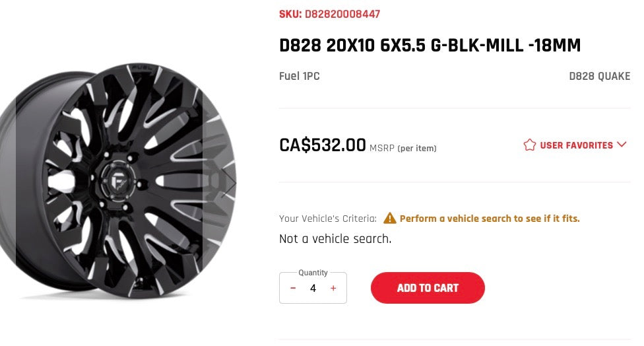Click the 'Your Vehicle's Criteria:' label

pos(328,219)
